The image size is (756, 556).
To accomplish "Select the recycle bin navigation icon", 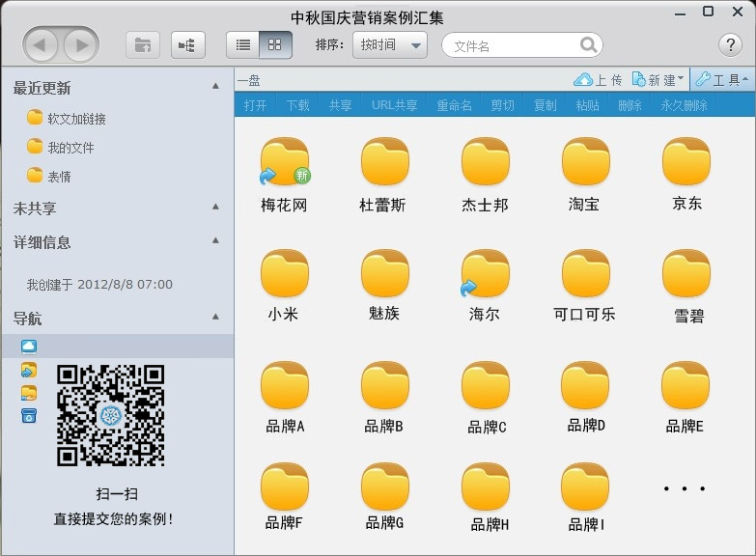I will (x=29, y=416).
